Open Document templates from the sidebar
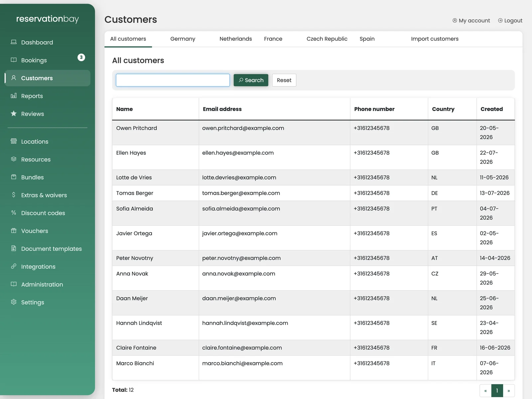The height and width of the screenshot is (399, 532). point(48,249)
